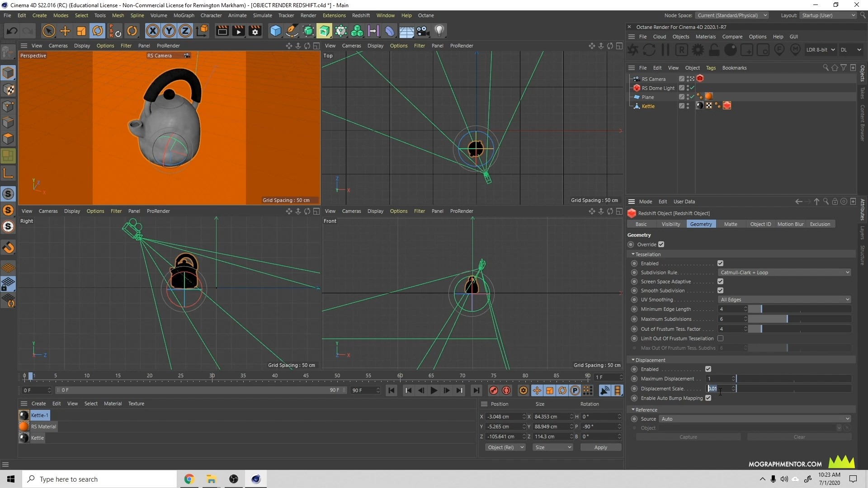Toggle Screen Space Adaptive checkbox
The height and width of the screenshot is (488, 868).
click(720, 282)
